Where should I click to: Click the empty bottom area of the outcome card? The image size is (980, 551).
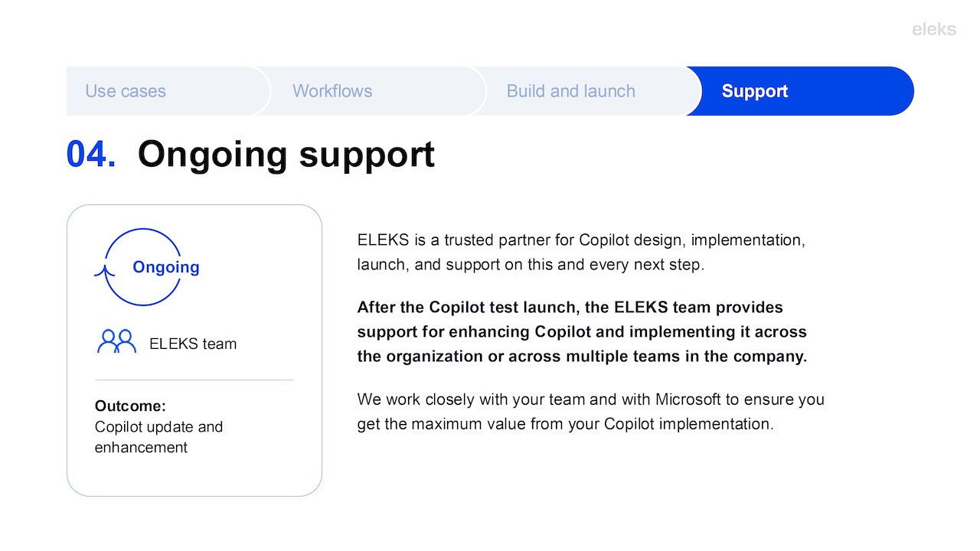point(194,476)
